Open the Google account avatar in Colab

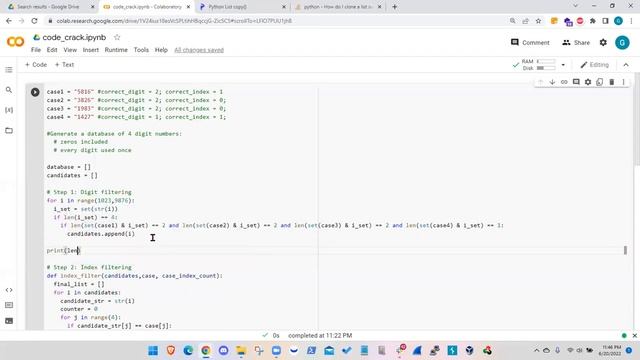[622, 42]
